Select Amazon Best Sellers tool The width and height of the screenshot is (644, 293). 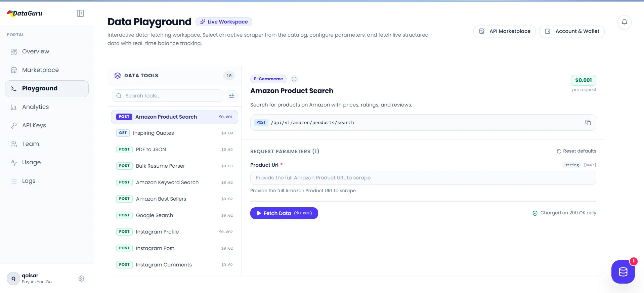(x=174, y=199)
